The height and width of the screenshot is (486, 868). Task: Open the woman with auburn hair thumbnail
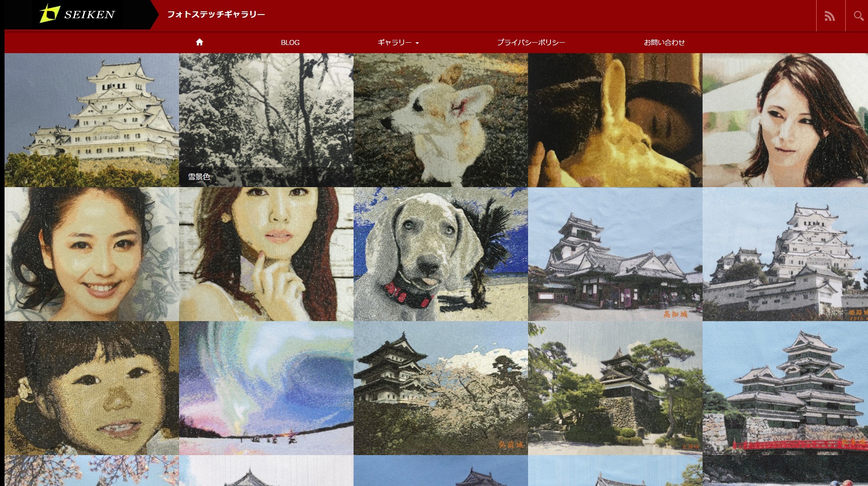pos(785,120)
